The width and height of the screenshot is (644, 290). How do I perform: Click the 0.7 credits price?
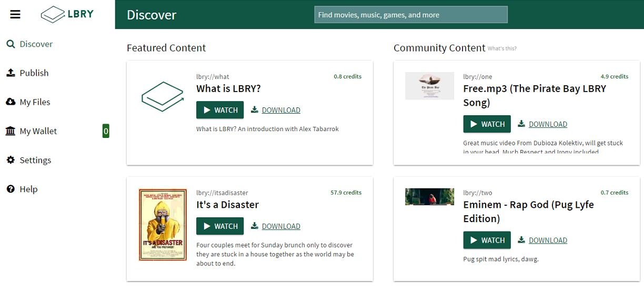point(615,193)
